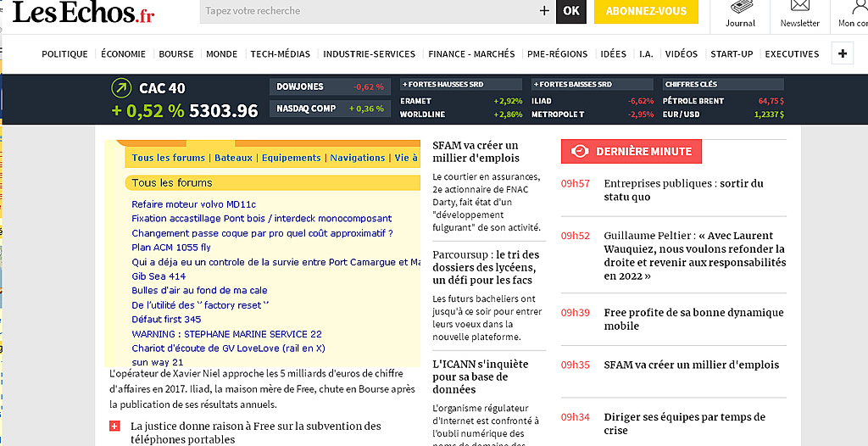The image size is (868, 446).
Task: Open the Industrie-Services menu section
Action: [x=370, y=53]
